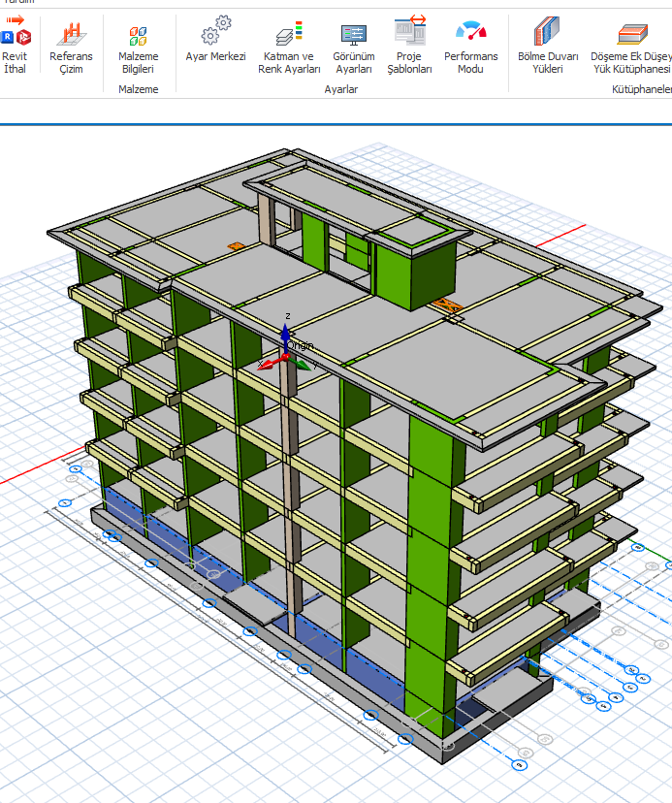
Task: Click the blue Z-axis arrow at Origin
Action: pos(285,335)
